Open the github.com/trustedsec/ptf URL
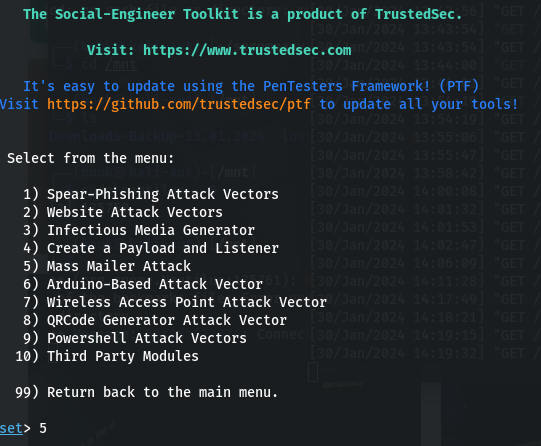The image size is (541, 446). click(179, 104)
